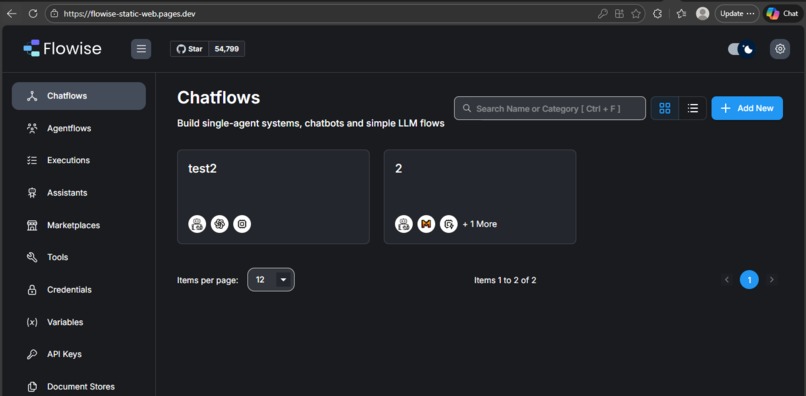Click the address bar URL
The height and width of the screenshot is (396, 806).
[129, 14]
